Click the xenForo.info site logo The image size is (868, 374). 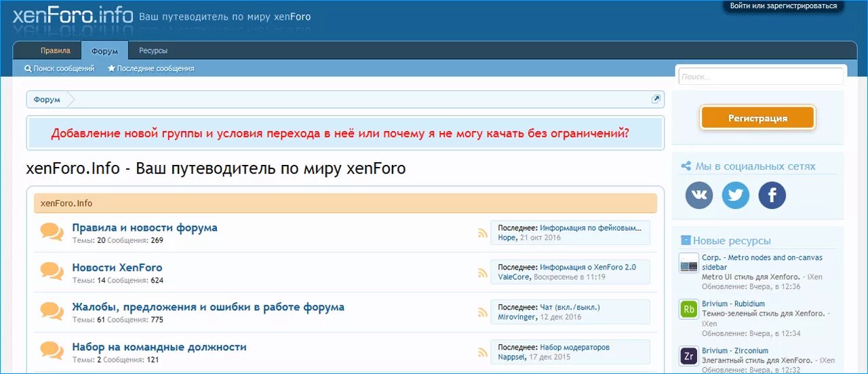[x=73, y=16]
